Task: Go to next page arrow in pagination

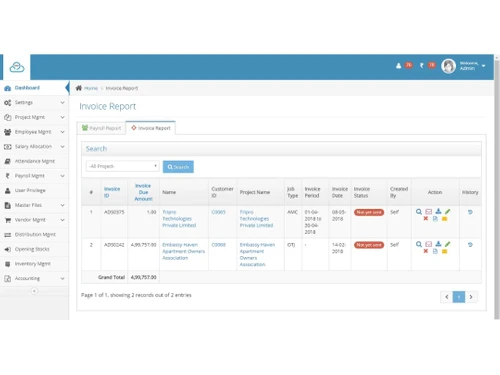Action: 471,297
